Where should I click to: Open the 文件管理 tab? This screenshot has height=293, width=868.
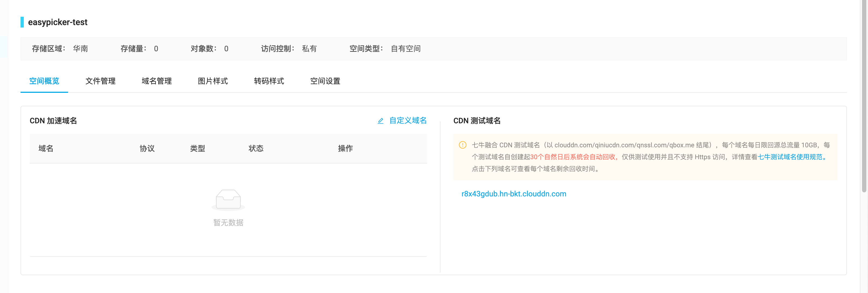101,81
